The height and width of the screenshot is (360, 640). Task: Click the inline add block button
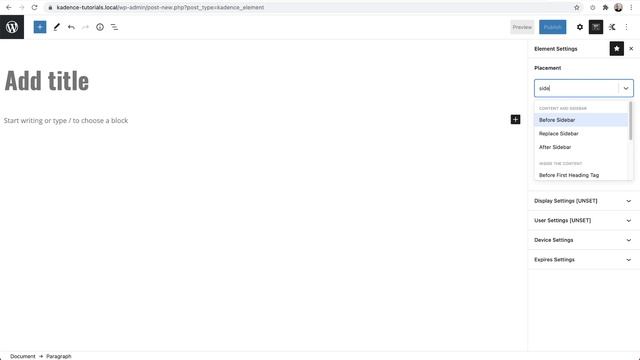516,120
